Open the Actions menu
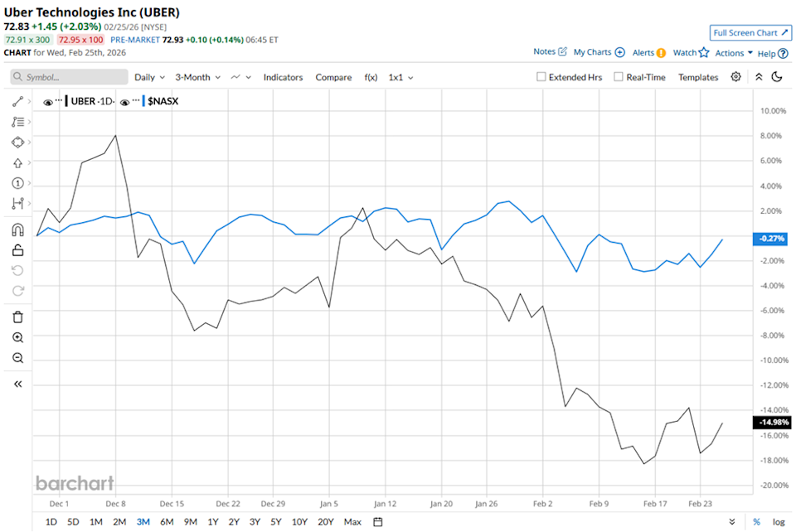Screen dimensions: 796x532 730,51
